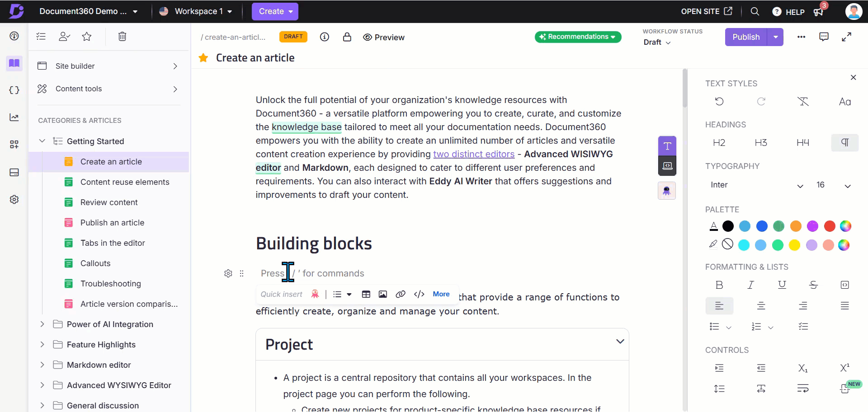Insert code block from quick insert bar
This screenshot has width=868, height=412.
coord(419,294)
